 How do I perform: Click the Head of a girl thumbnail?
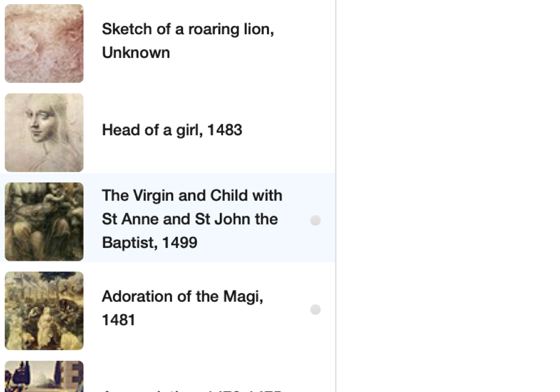[44, 133]
